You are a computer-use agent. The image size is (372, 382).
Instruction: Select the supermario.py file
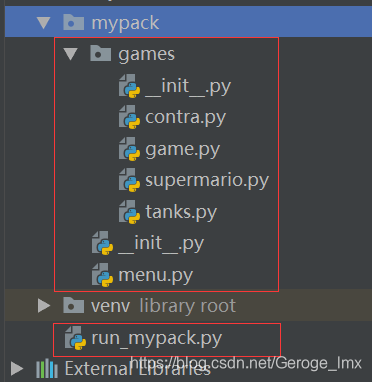(207, 181)
